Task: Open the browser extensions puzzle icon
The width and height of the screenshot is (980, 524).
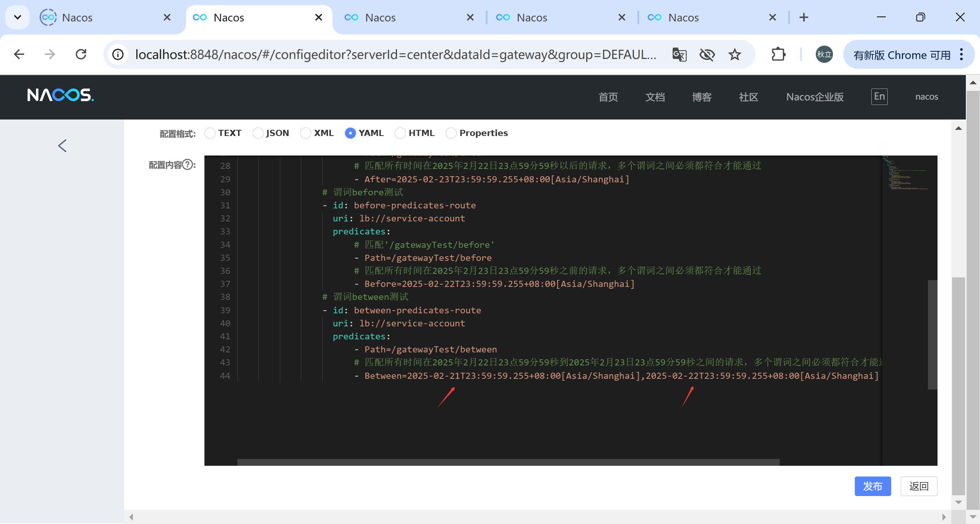Action: 778,54
